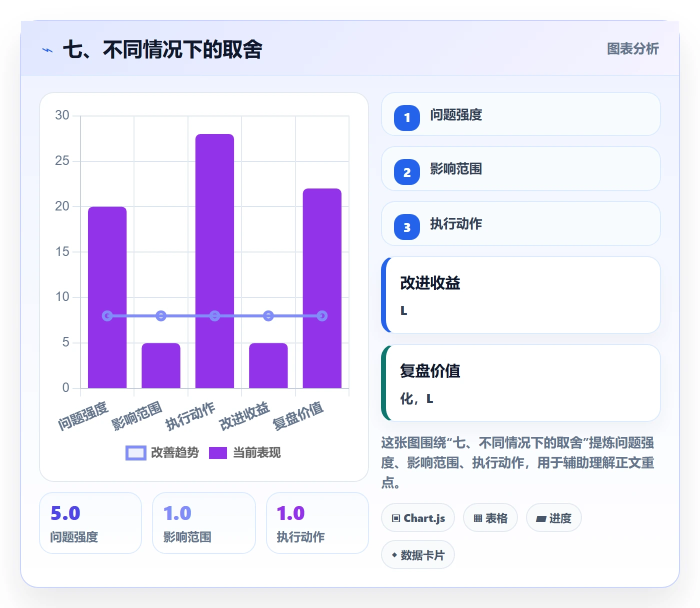This screenshot has height=608, width=700.
Task: Select the 影响范围 list item text
Action: point(456,169)
